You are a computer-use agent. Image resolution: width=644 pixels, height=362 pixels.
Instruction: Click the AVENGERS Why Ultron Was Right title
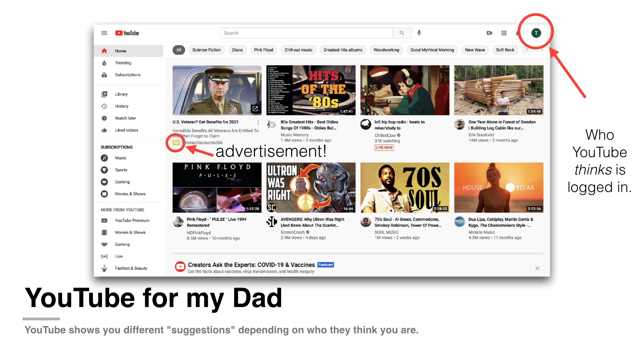(312, 222)
